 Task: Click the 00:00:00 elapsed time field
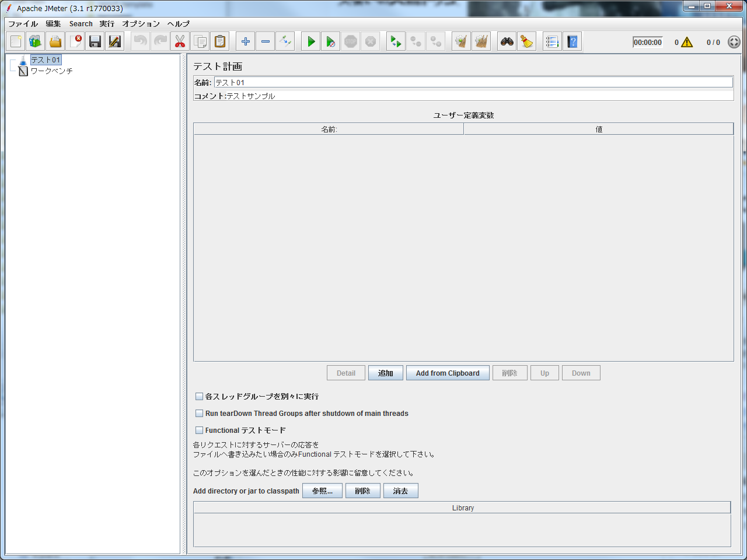click(648, 42)
